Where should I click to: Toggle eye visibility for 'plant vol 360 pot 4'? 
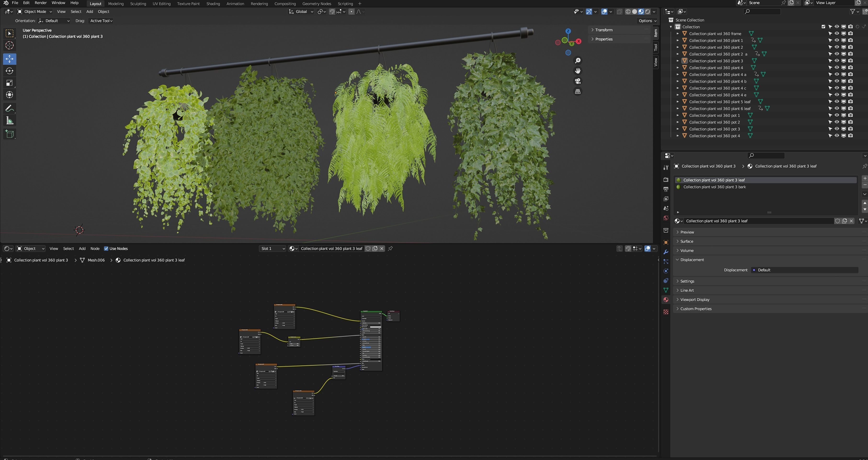[x=837, y=136]
